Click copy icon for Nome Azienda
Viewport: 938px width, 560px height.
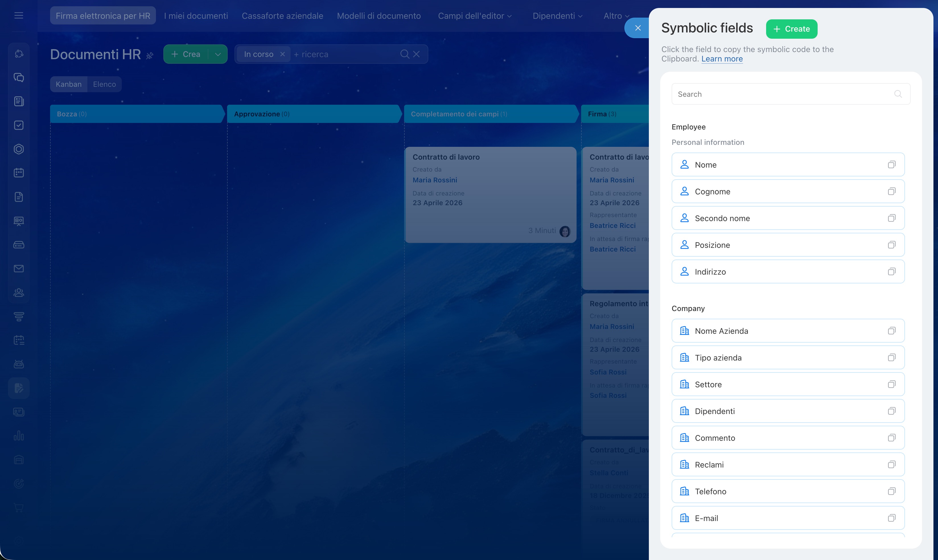pos(891,331)
